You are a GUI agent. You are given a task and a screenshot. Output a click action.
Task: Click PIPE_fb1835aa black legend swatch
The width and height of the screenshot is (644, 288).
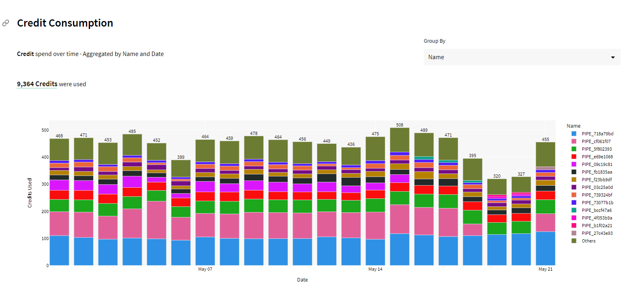574,172
